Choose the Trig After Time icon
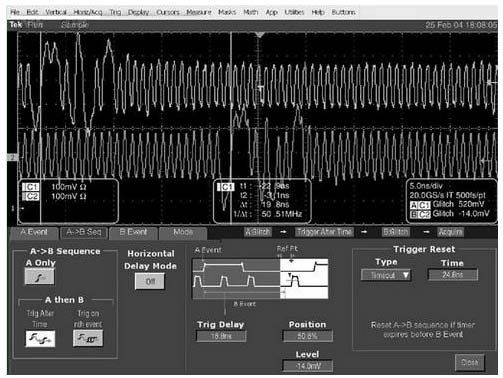503x378 pixels. coord(40,339)
